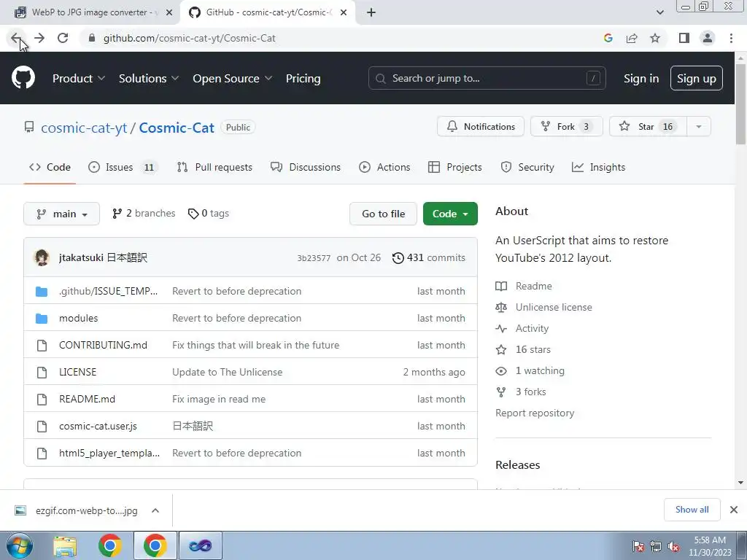Click the infinity-logo app in taskbar

click(201, 545)
